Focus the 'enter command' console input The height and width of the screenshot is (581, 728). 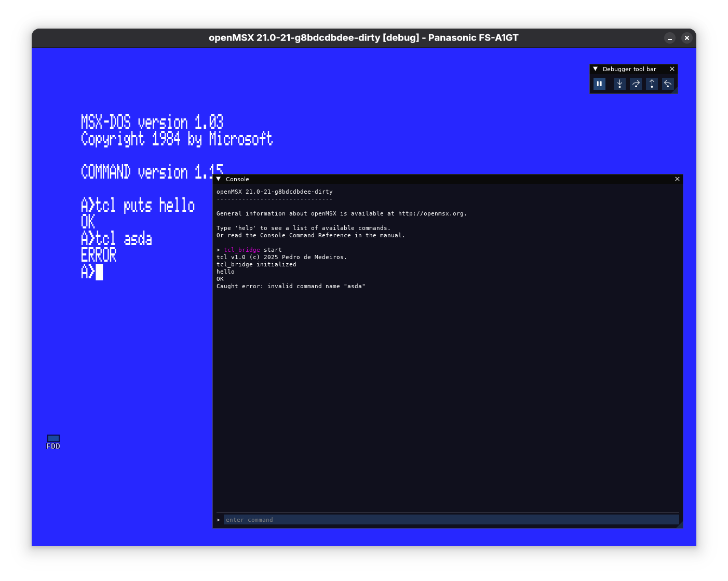[x=451, y=520]
